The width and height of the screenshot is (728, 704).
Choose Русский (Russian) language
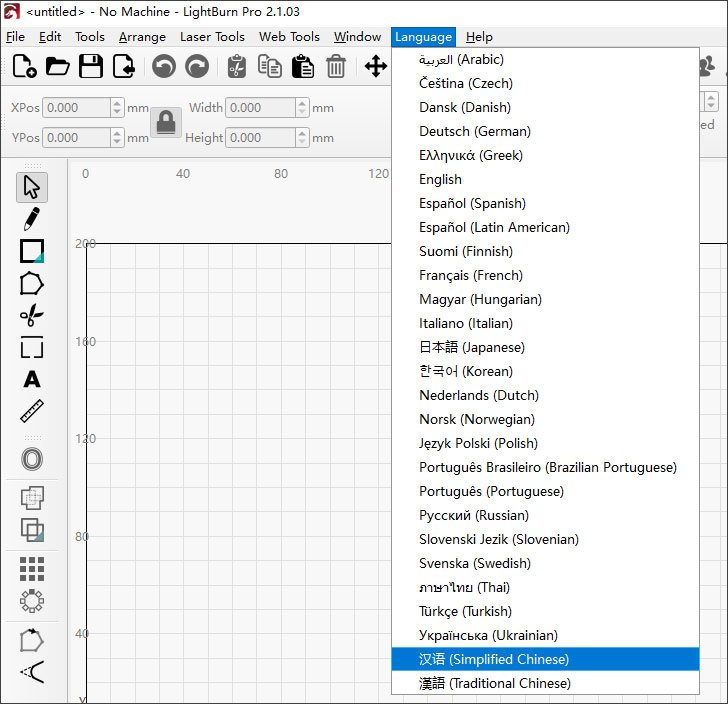click(x=545, y=515)
